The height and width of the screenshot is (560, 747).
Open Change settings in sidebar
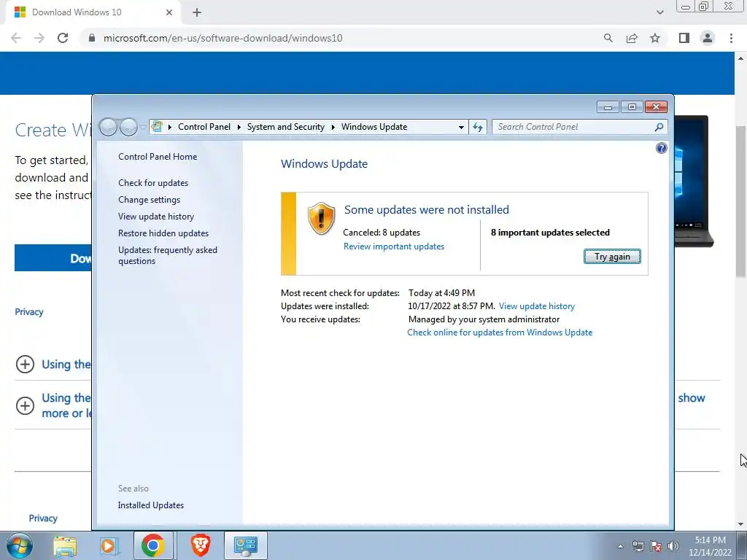[149, 200]
